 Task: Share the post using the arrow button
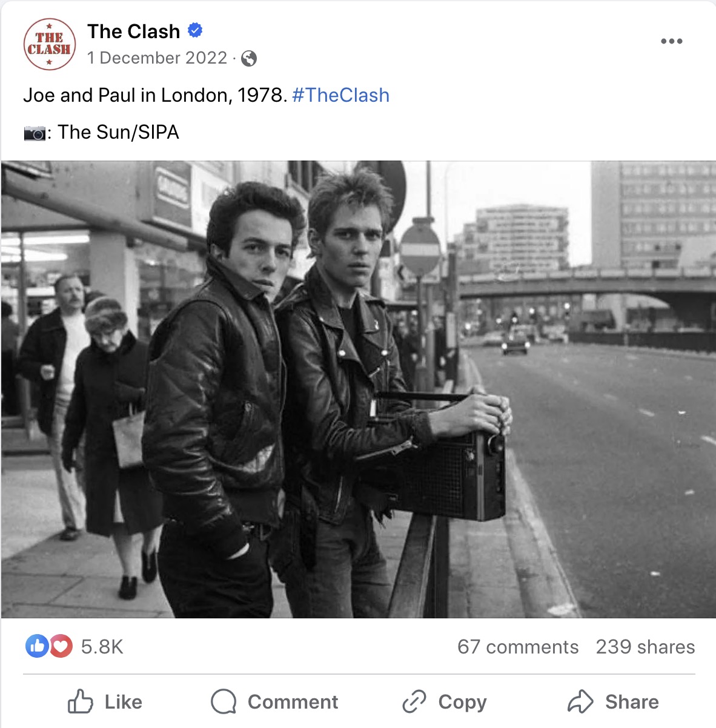coord(613,702)
